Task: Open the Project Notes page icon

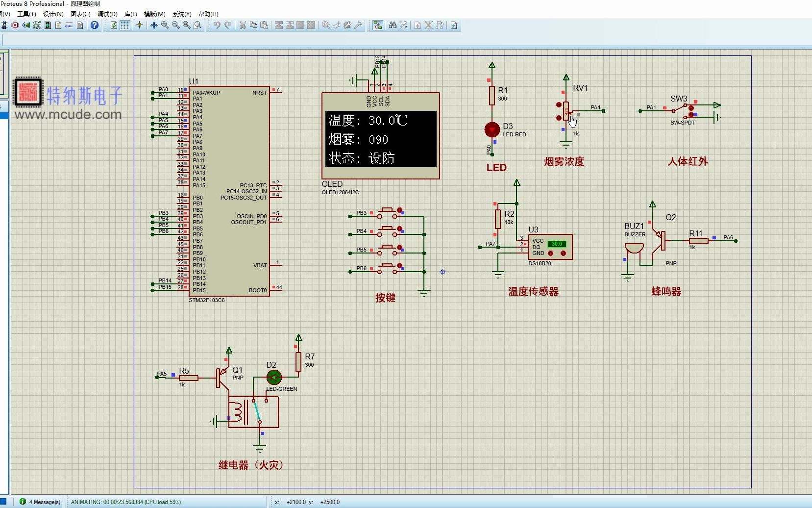Action: 80,25
